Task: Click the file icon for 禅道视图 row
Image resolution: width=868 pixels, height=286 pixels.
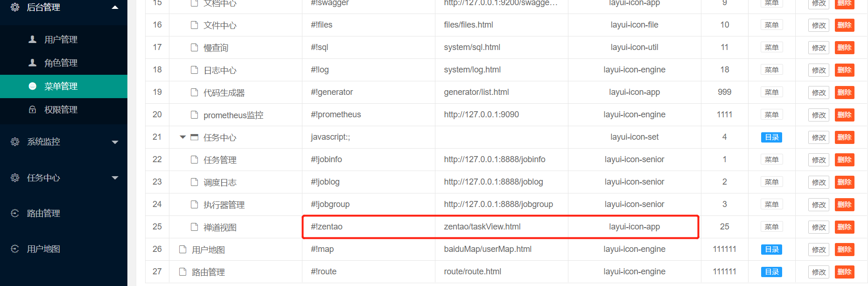Action: click(x=195, y=227)
